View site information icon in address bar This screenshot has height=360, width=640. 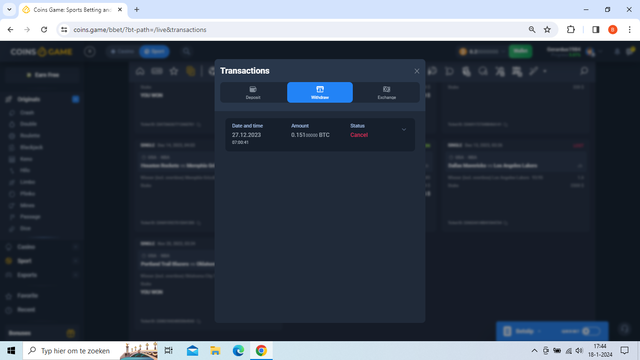point(64,29)
